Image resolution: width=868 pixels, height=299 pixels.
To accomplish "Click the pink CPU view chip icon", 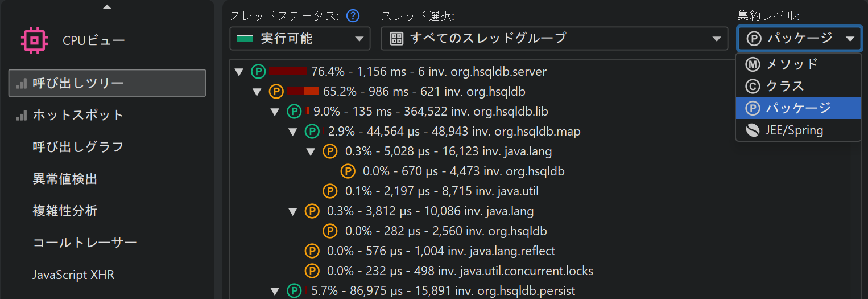I will tap(34, 40).
